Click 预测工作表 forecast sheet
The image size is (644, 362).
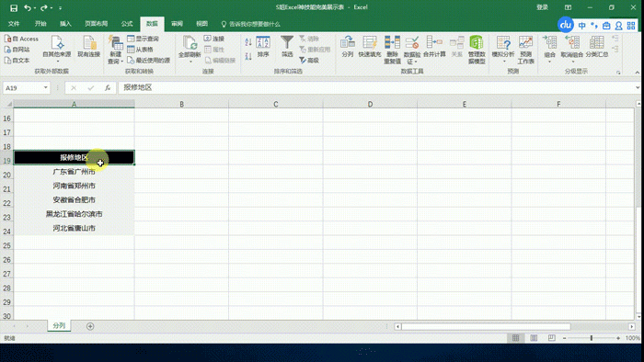[x=525, y=50]
